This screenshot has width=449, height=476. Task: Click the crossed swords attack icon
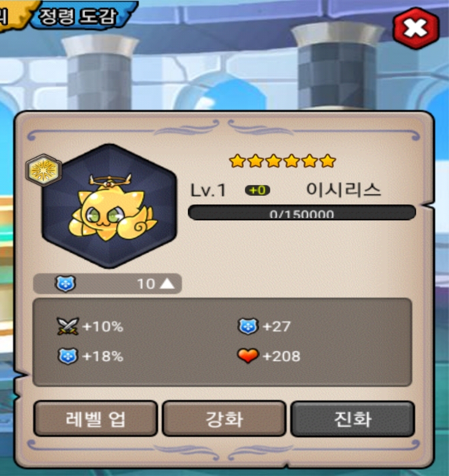68,327
